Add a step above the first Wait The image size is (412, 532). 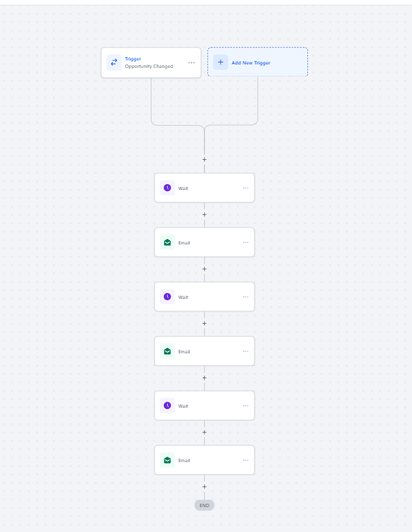pyautogui.click(x=205, y=160)
